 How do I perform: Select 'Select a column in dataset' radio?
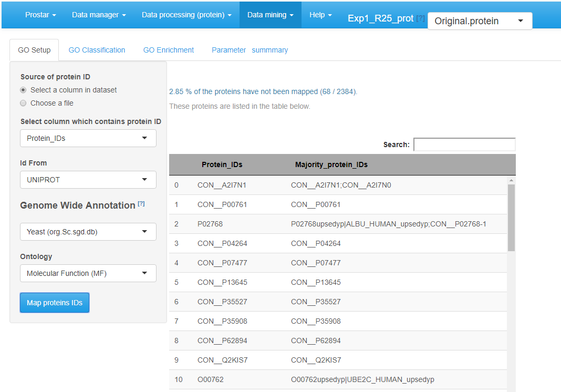tap(23, 90)
